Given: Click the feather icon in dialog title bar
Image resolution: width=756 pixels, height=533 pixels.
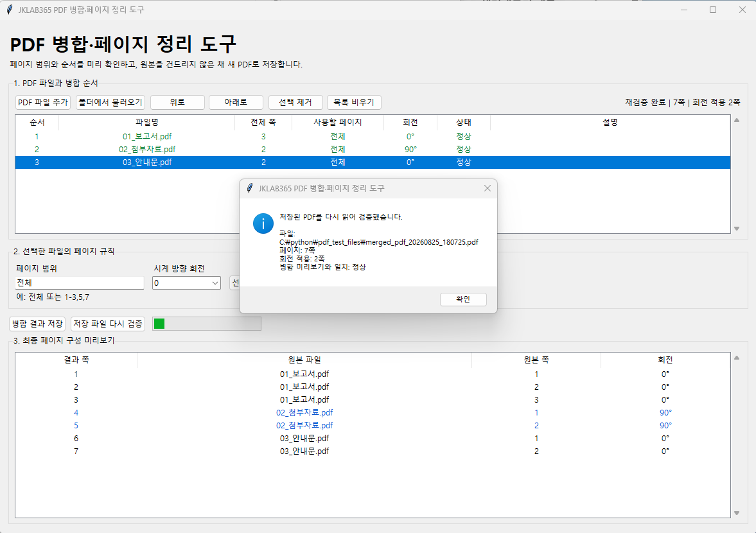Looking at the screenshot, I should 250,188.
